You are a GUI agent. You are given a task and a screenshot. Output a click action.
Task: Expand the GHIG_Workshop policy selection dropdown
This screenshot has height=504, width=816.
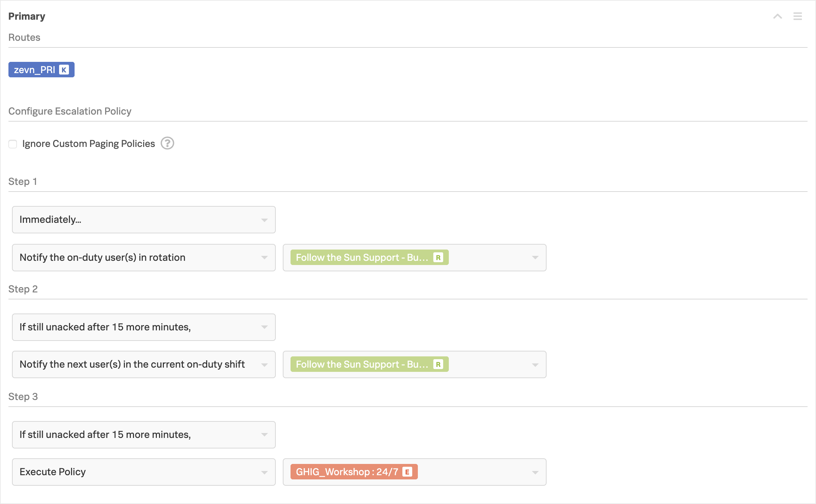coord(535,472)
